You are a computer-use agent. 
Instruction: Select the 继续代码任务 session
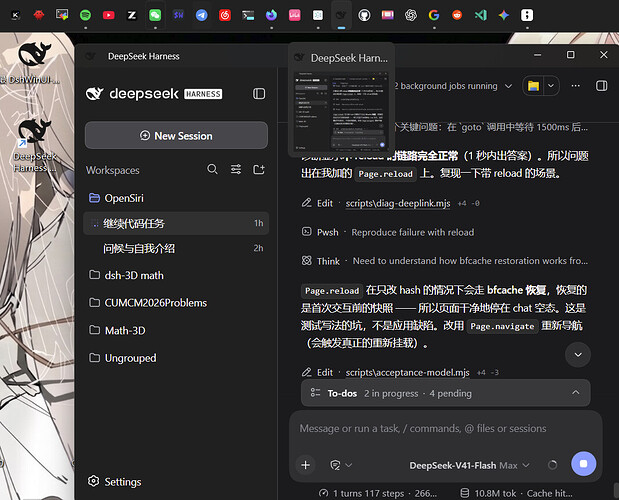[x=176, y=223]
